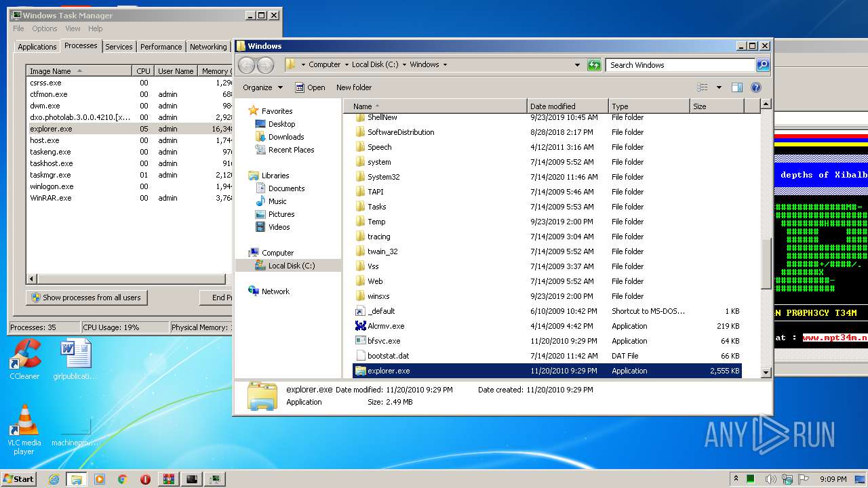Viewport: 868px width, 488px height.
Task: Switch to the Performance tab
Action: coord(161,47)
